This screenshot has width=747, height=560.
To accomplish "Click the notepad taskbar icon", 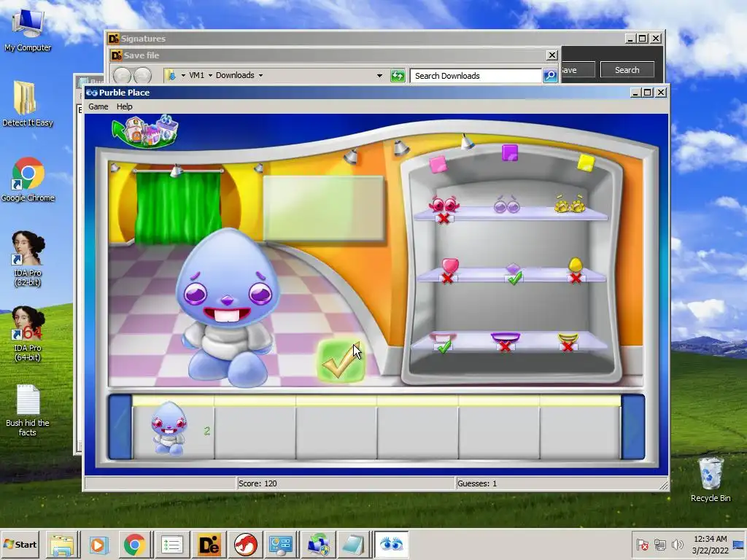I will pyautogui.click(x=355, y=544).
